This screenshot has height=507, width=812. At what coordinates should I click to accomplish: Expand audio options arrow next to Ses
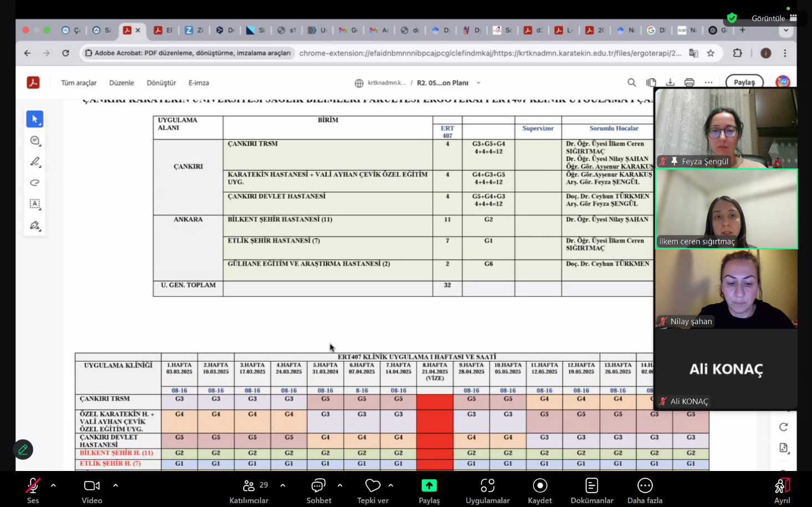(x=53, y=485)
